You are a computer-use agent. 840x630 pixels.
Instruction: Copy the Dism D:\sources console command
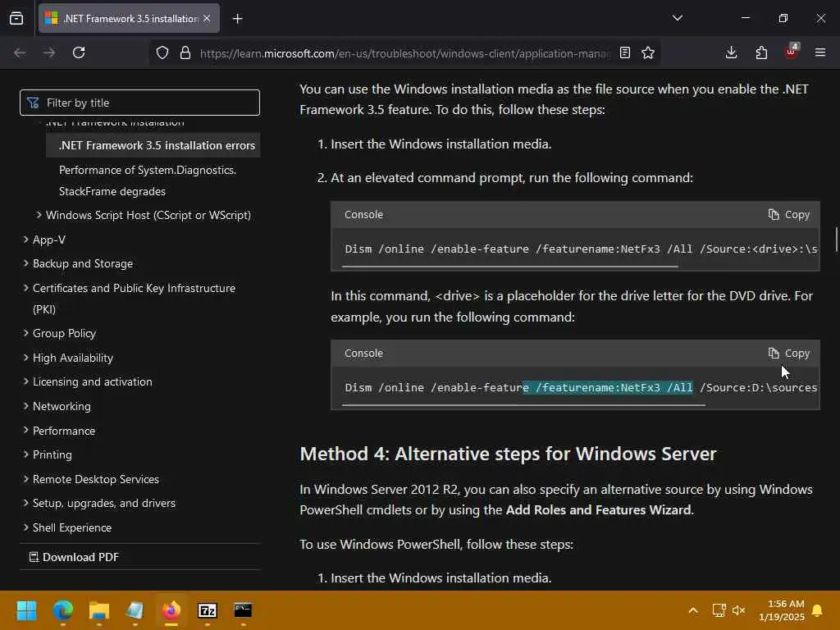pyautogui.click(x=788, y=353)
